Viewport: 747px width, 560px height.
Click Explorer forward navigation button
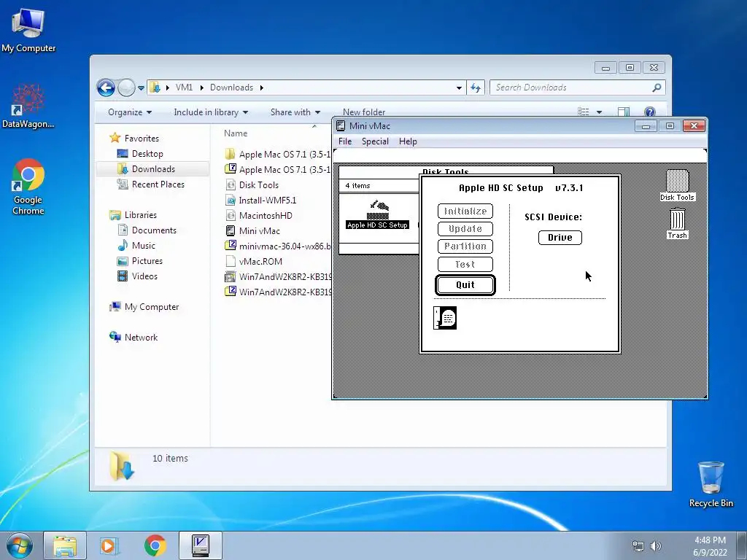126,87
